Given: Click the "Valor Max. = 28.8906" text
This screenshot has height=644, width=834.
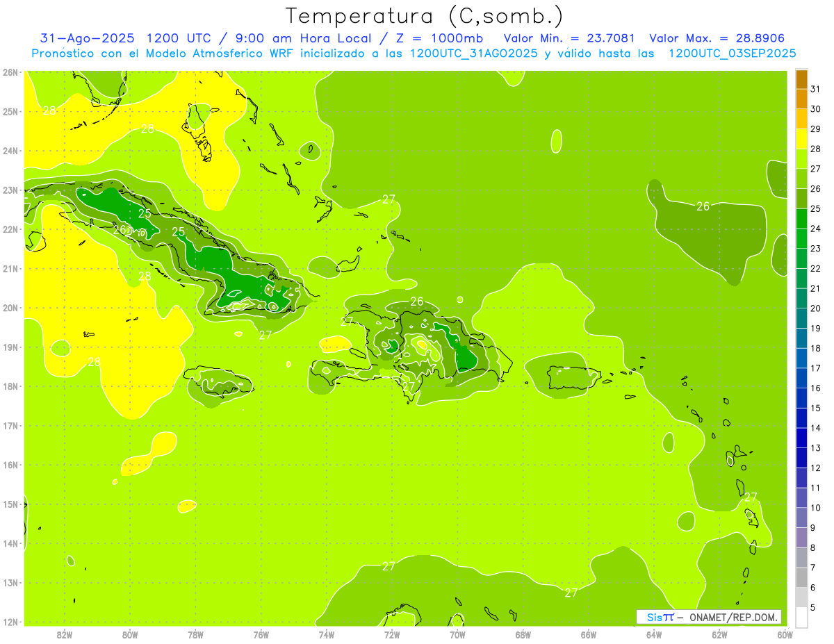Looking at the screenshot, I should [717, 38].
